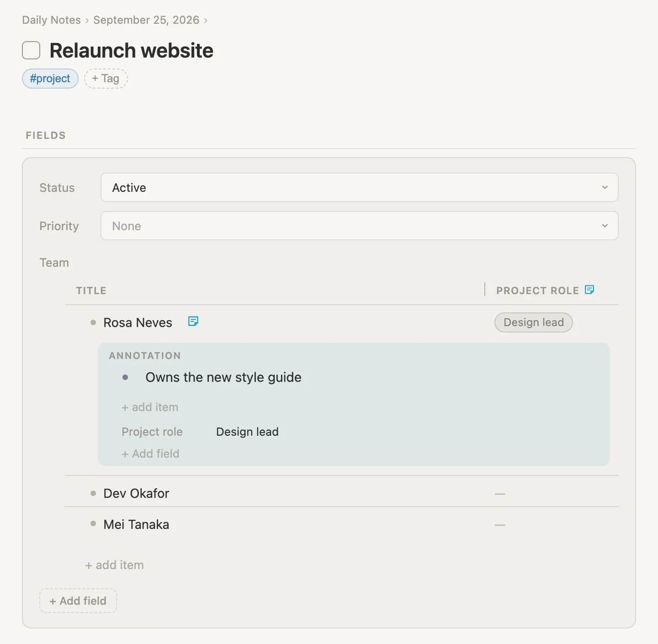The image size is (658, 644).
Task: Click the bullet beside Dev Okafor
Action: [x=93, y=493]
